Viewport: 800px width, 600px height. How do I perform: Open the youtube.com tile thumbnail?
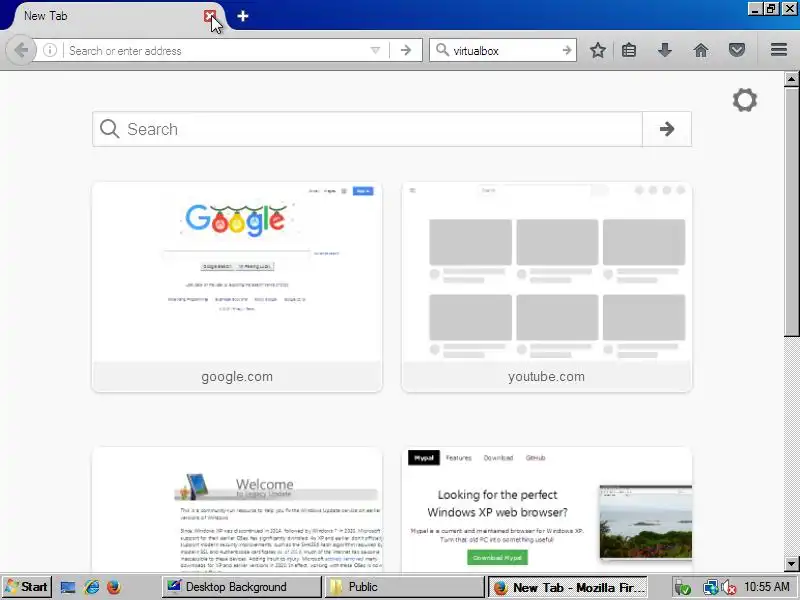click(x=546, y=272)
